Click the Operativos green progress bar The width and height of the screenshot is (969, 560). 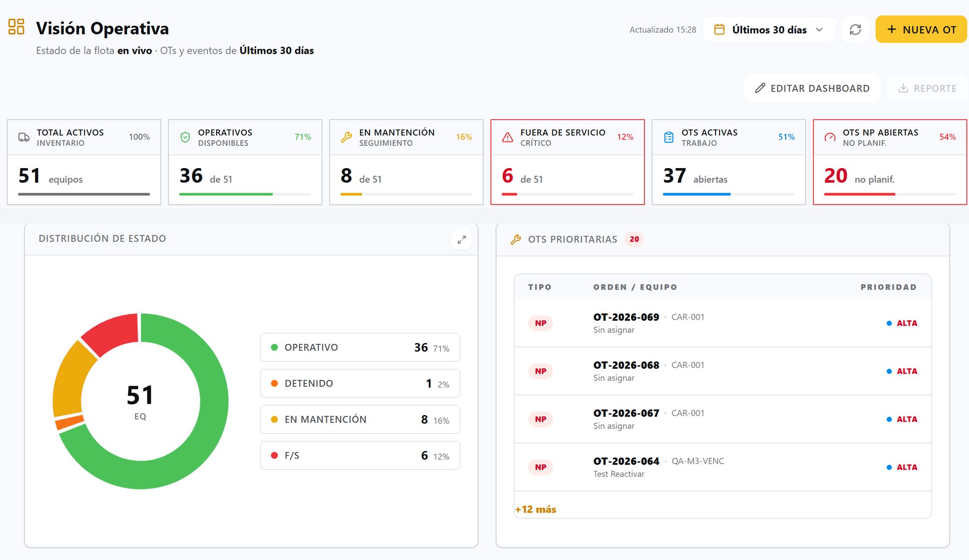(245, 194)
